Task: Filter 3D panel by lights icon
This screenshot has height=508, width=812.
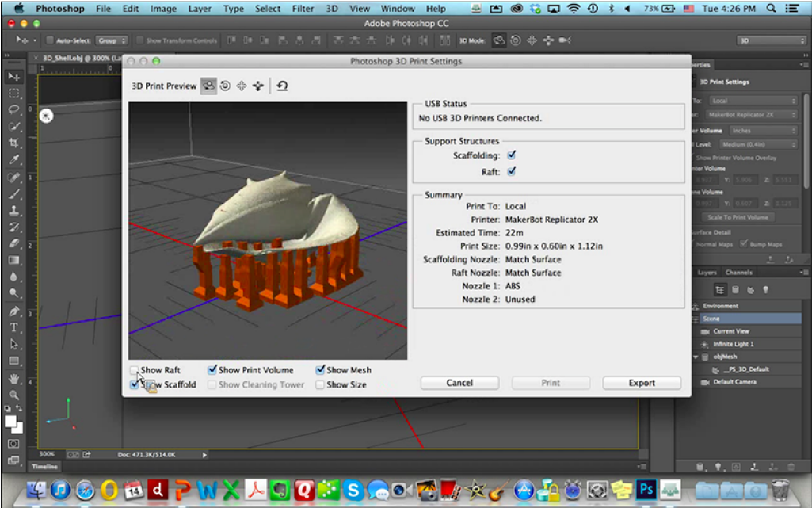Action: (766, 290)
